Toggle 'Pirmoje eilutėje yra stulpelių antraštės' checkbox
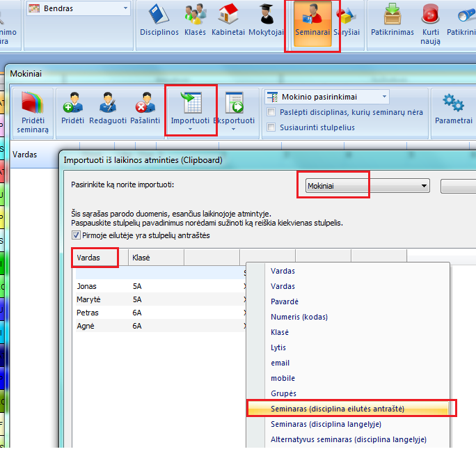 [76, 235]
